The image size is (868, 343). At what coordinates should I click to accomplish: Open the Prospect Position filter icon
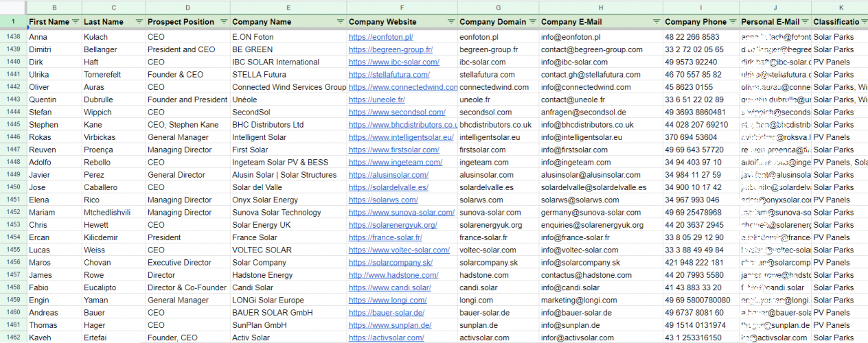pyautogui.click(x=223, y=22)
